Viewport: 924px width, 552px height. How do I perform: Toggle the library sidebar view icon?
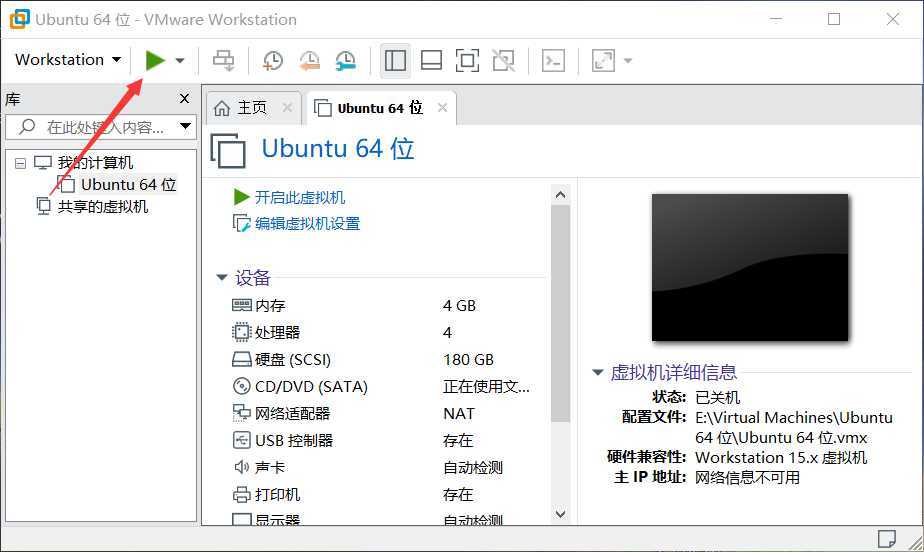point(395,60)
